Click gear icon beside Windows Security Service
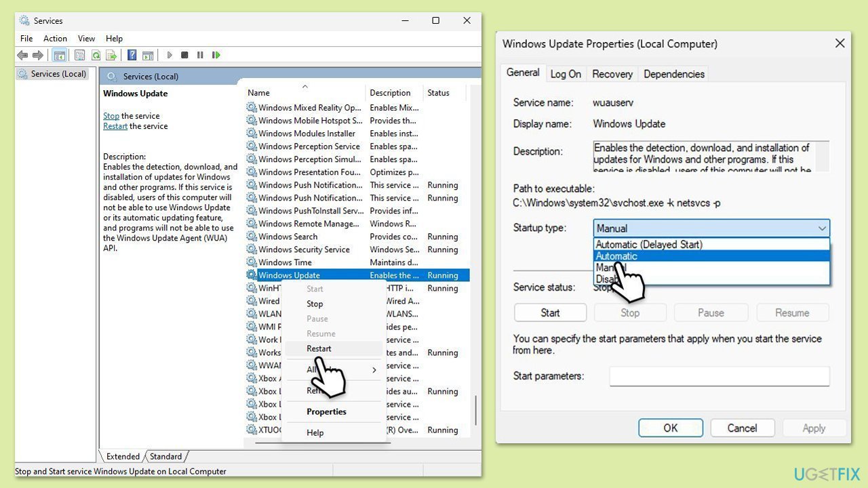 pyautogui.click(x=252, y=249)
